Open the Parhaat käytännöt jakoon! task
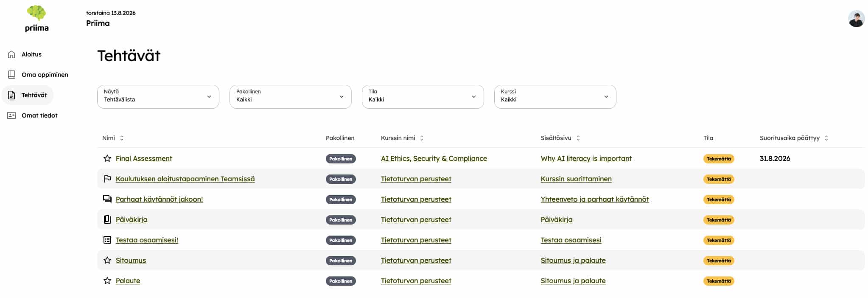 click(160, 199)
